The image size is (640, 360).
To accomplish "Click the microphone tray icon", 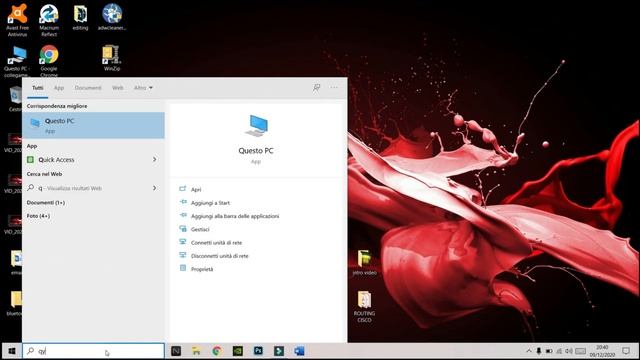I will coord(539,351).
